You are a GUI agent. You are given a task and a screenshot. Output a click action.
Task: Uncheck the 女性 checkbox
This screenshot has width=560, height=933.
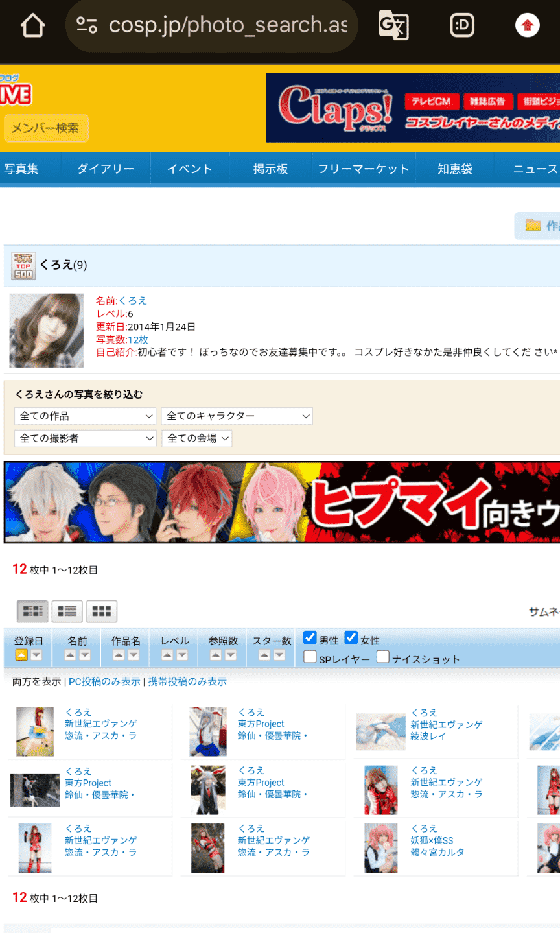coord(351,638)
